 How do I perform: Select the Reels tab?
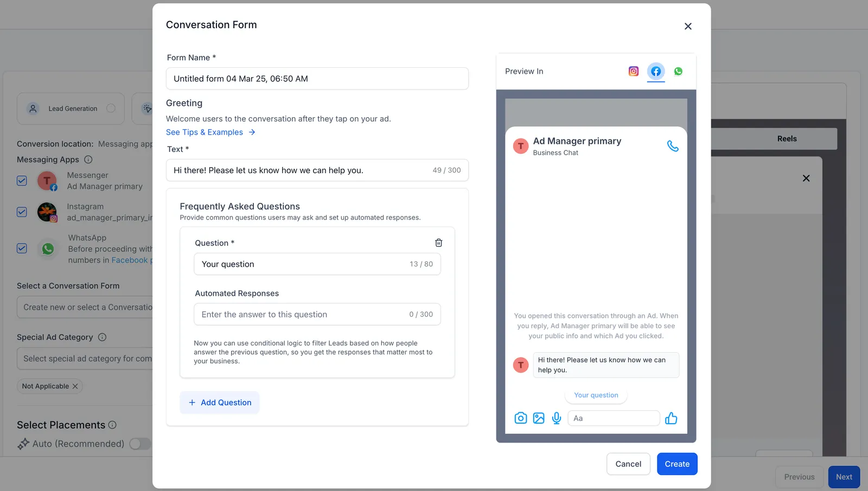pos(787,139)
